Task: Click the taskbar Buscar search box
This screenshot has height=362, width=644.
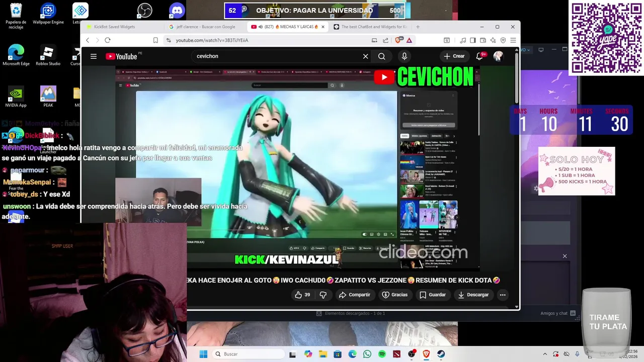Action: click(x=248, y=354)
